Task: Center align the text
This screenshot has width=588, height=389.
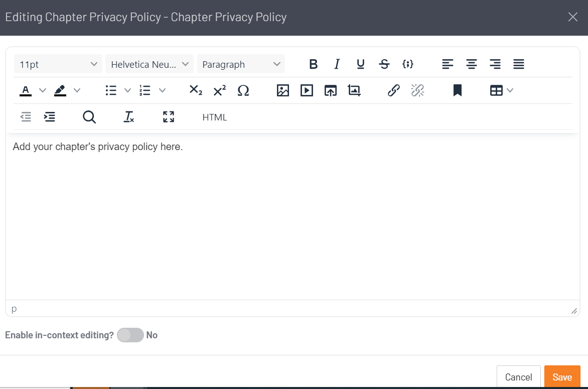Action: [x=472, y=64]
